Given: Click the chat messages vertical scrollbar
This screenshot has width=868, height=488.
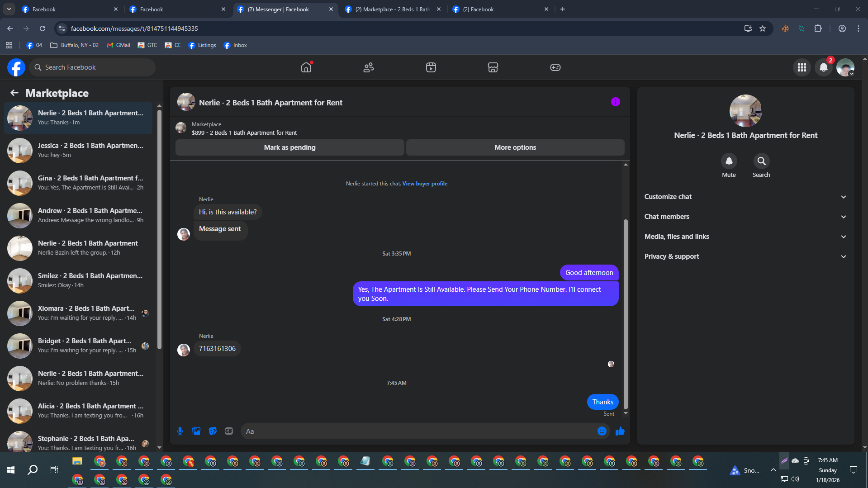Looking at the screenshot, I should (x=626, y=314).
